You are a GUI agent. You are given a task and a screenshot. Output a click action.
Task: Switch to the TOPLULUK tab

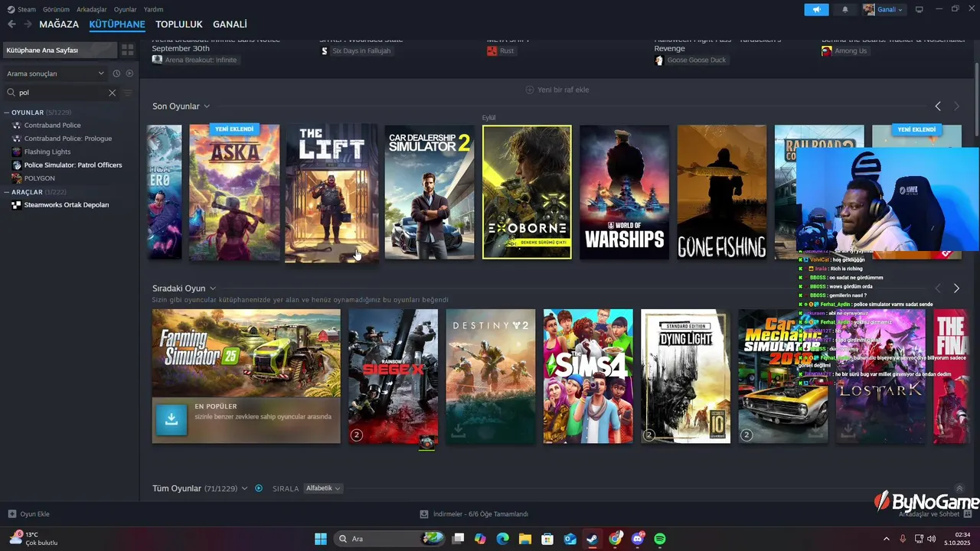pyautogui.click(x=179, y=24)
